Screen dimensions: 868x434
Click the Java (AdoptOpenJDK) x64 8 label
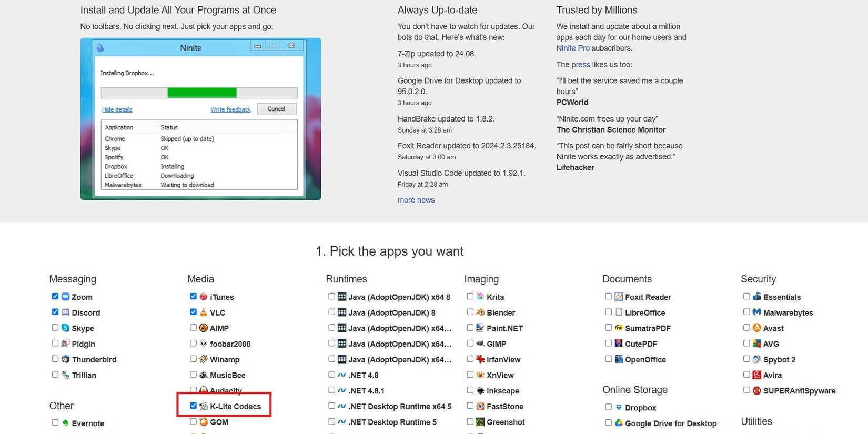click(399, 297)
